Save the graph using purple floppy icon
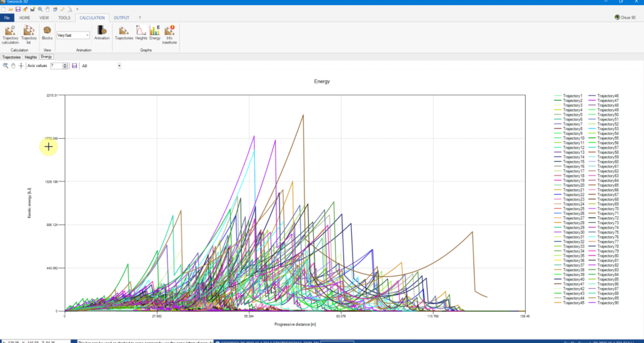 74,66
